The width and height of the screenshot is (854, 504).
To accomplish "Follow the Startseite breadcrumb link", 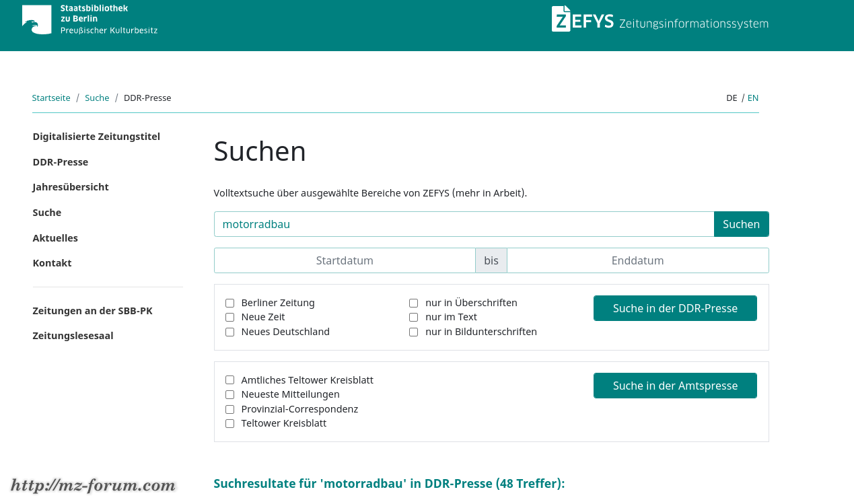I will pyautogui.click(x=51, y=98).
